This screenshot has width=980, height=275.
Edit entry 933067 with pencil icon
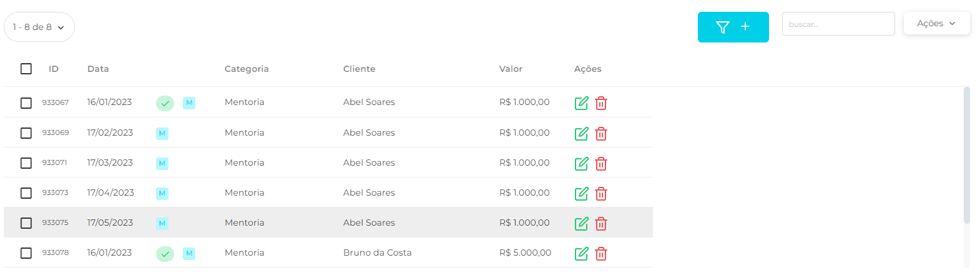click(x=581, y=103)
